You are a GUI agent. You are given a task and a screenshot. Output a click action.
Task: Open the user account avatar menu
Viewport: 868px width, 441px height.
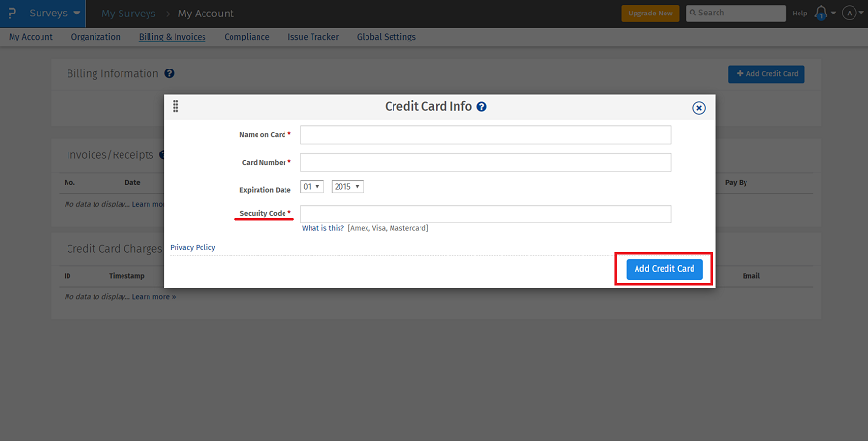(849, 13)
